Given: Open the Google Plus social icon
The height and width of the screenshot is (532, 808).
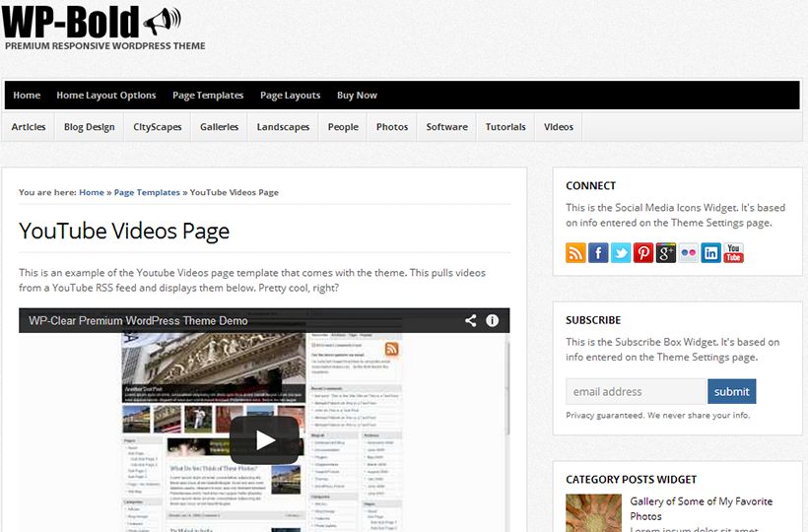Looking at the screenshot, I should tap(666, 253).
